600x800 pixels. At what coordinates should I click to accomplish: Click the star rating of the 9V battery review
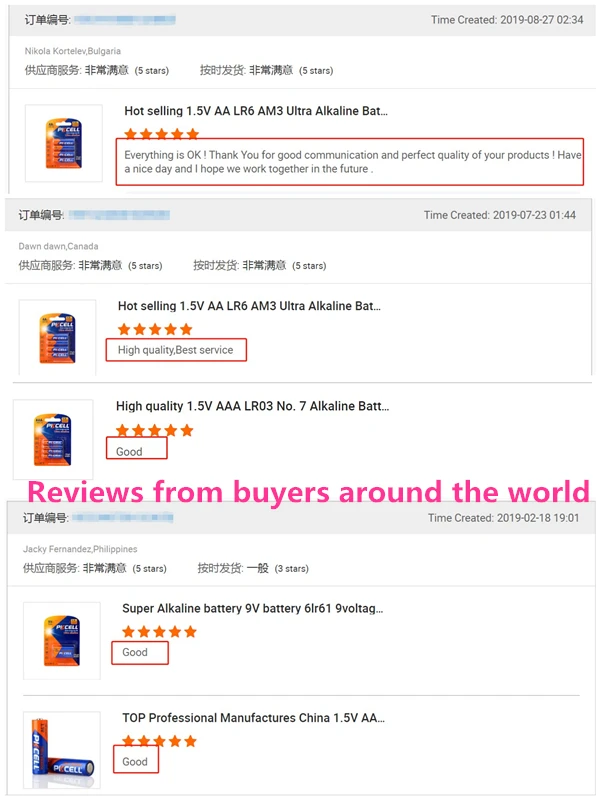(159, 632)
